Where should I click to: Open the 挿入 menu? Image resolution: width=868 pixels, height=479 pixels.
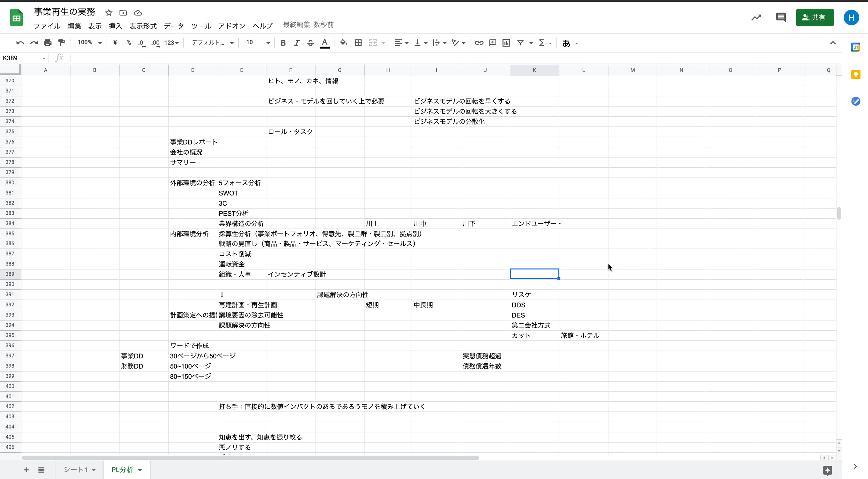click(x=115, y=26)
